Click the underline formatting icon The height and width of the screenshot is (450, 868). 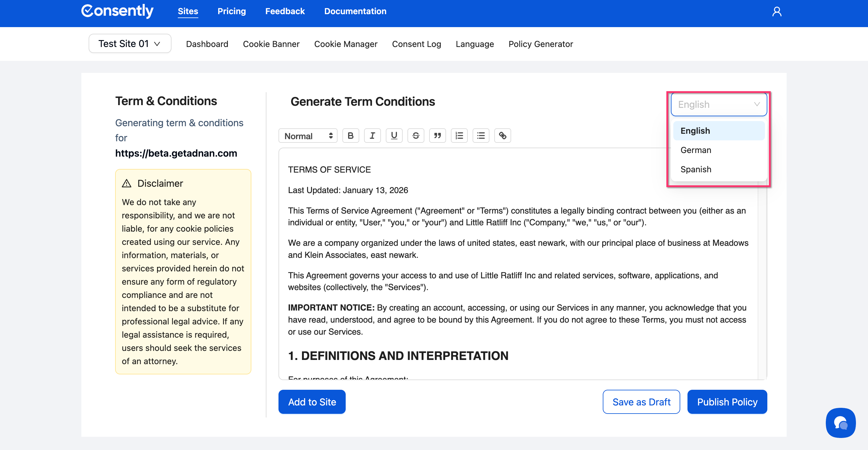click(394, 136)
